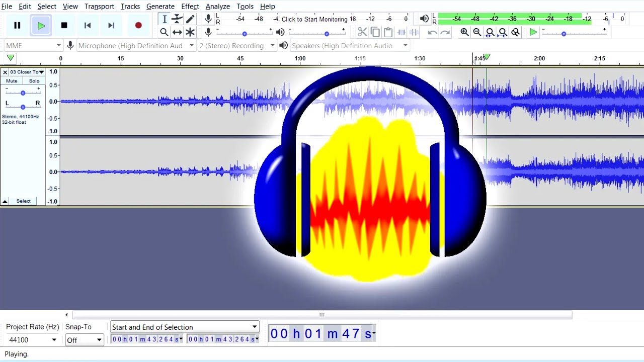Trim audio outside the selection
This screenshot has width=644, height=362.
coord(401,32)
